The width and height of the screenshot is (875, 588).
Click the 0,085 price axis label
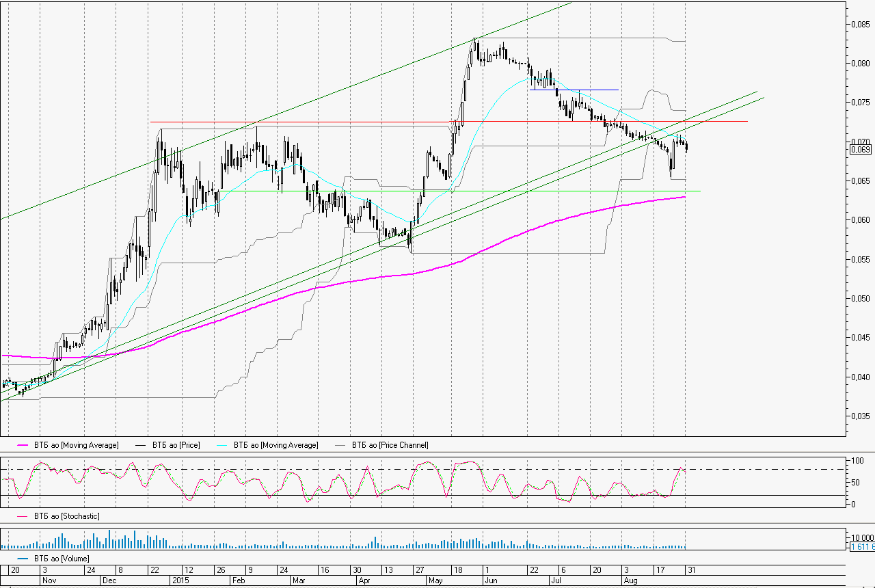(x=860, y=25)
